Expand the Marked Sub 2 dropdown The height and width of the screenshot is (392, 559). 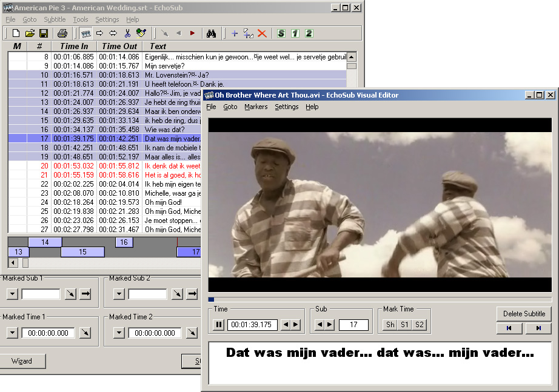119,294
